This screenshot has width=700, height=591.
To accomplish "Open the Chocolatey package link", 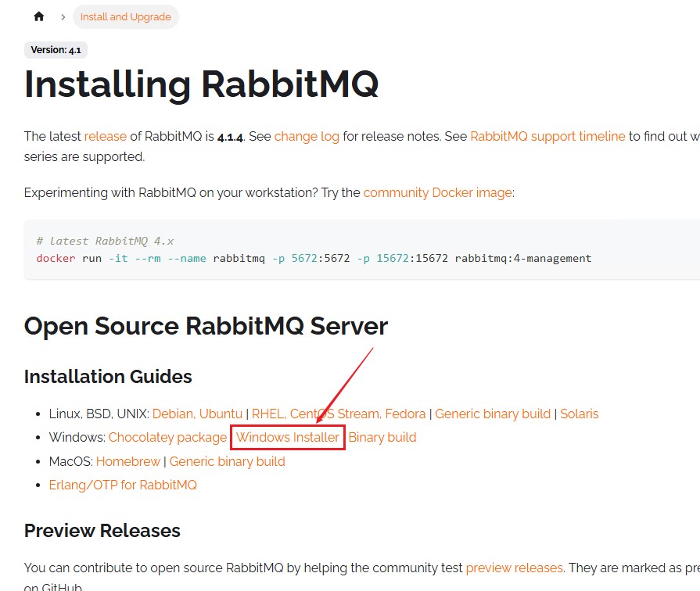I will click(168, 437).
